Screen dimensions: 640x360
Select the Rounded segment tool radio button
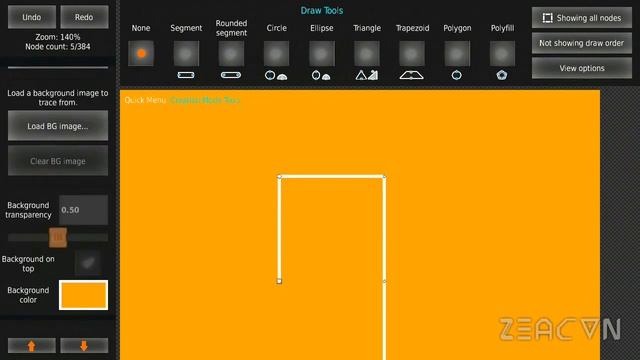pos(231,53)
